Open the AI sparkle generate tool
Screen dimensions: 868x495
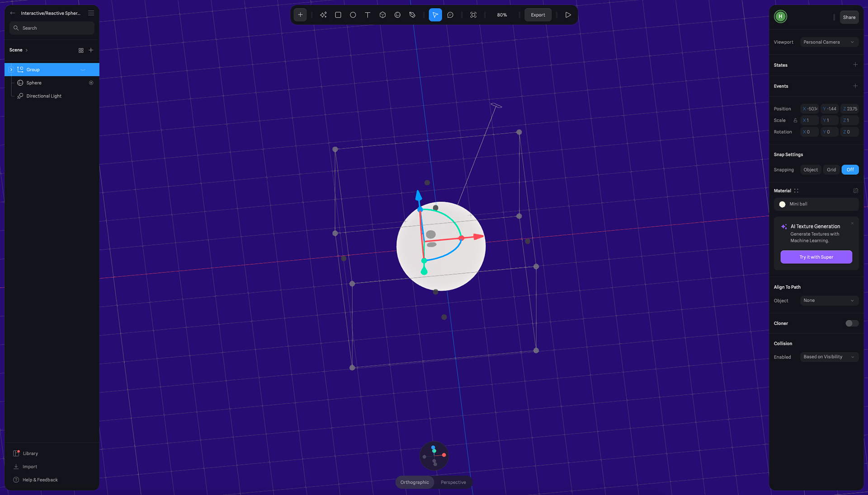click(323, 15)
